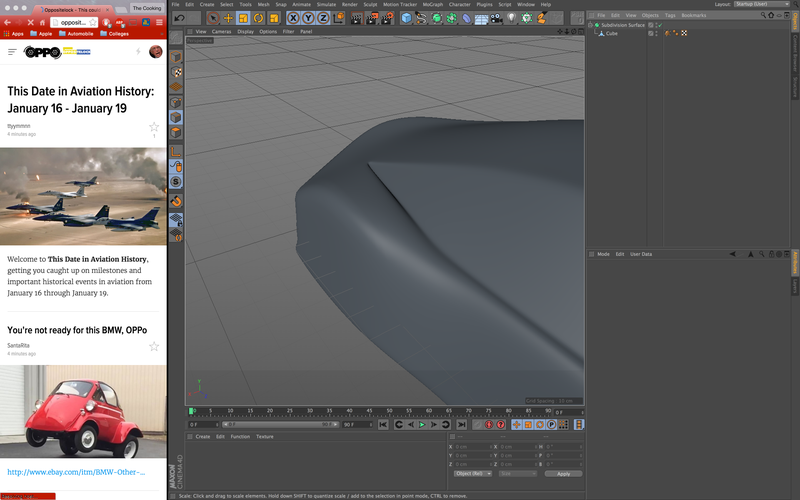Toggle Parameter P keyframe recording

tap(552, 424)
